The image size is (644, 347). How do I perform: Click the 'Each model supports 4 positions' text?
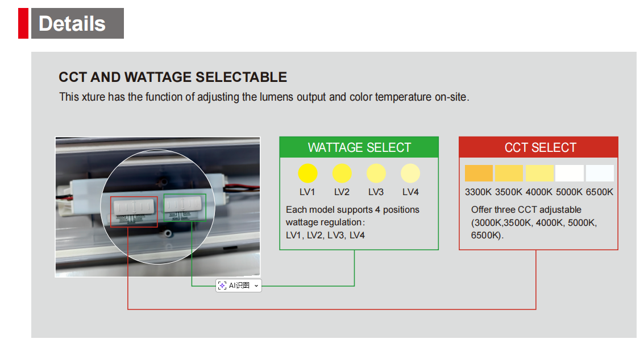pos(352,209)
